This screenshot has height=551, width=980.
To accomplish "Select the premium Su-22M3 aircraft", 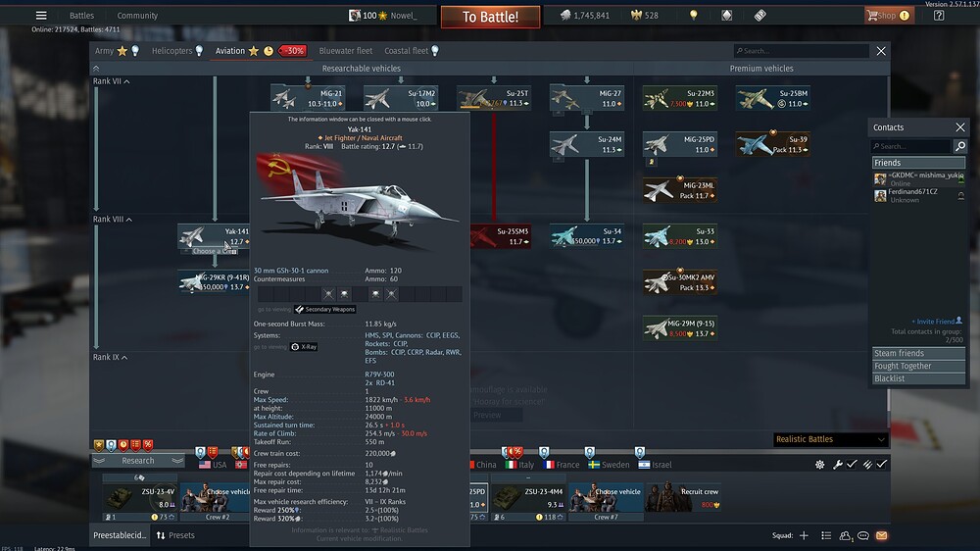I will [680, 98].
